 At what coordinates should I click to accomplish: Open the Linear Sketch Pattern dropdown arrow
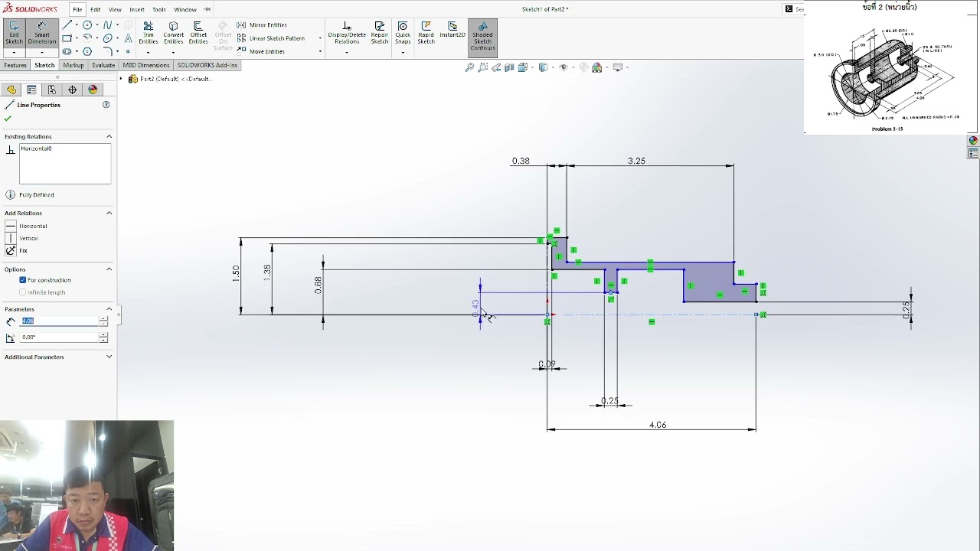[320, 38]
